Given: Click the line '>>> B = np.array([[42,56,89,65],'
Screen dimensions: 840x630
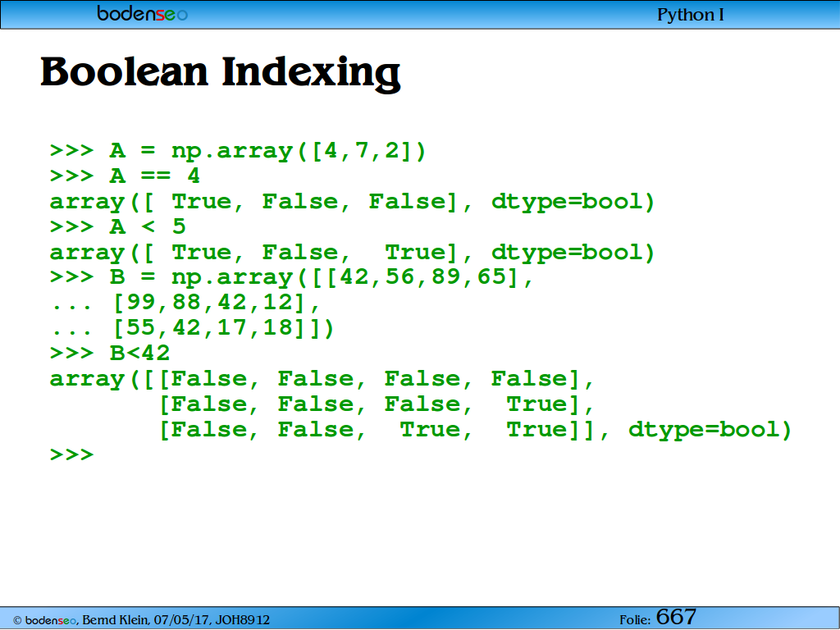Looking at the screenshot, I should tap(291, 277).
